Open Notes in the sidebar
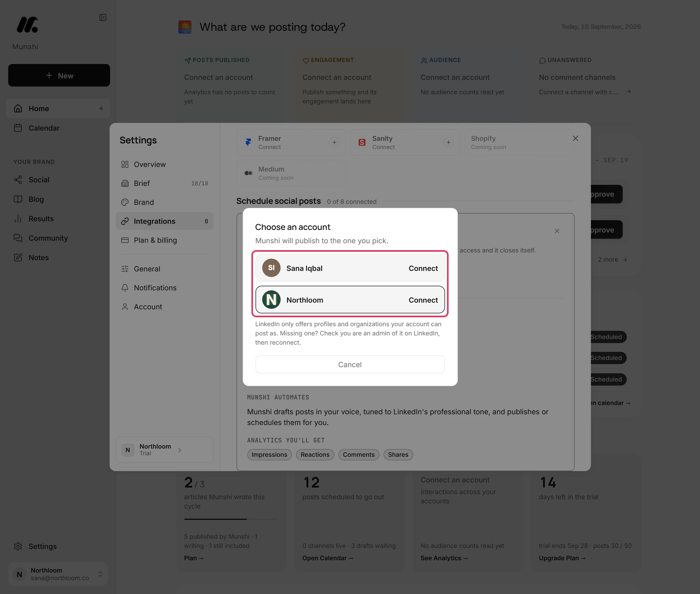This screenshot has width=700, height=594. click(58, 258)
